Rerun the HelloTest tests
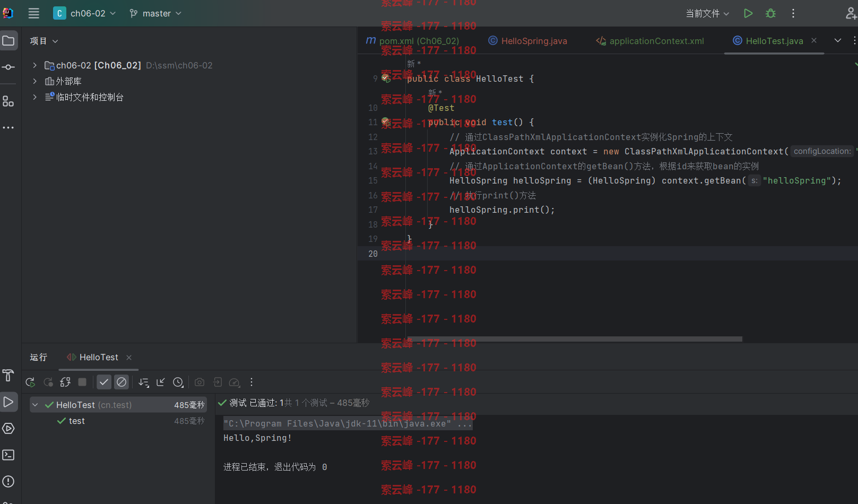The width and height of the screenshot is (858, 504). (30, 382)
